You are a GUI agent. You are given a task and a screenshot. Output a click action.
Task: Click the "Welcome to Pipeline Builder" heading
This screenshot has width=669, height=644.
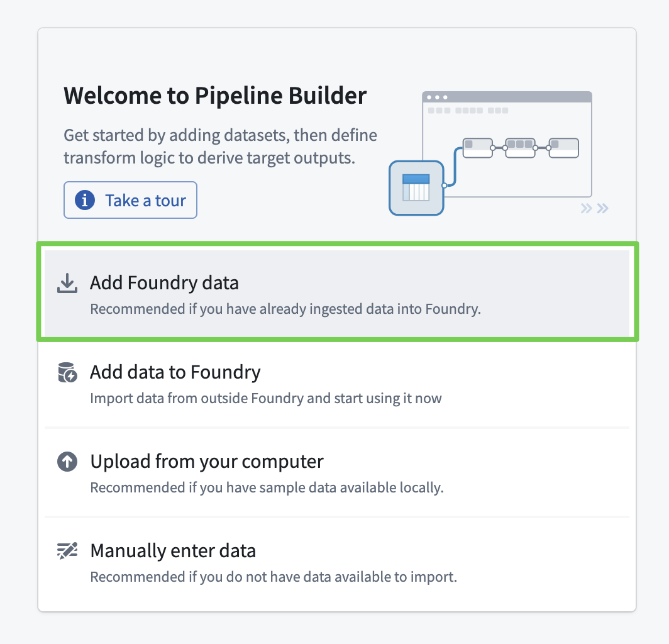[x=215, y=96]
